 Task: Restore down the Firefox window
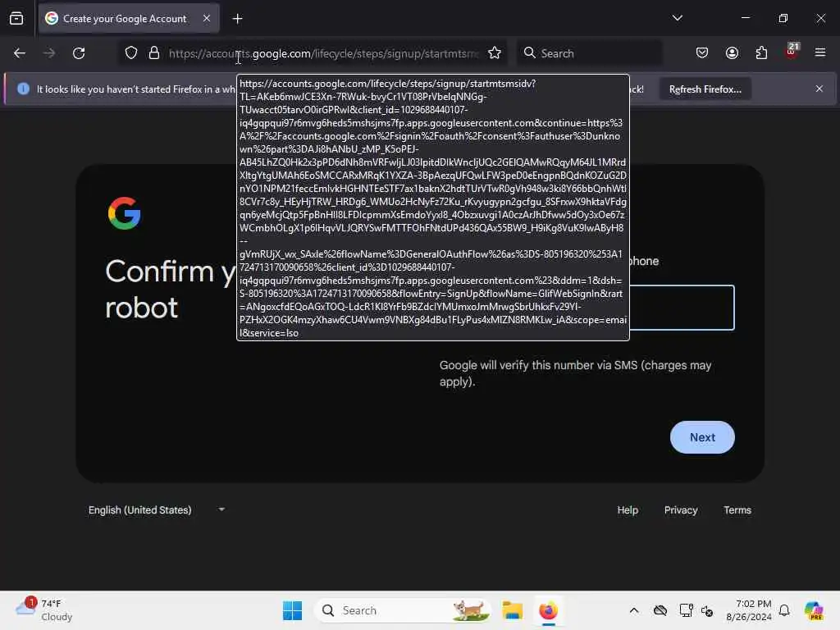(x=783, y=18)
